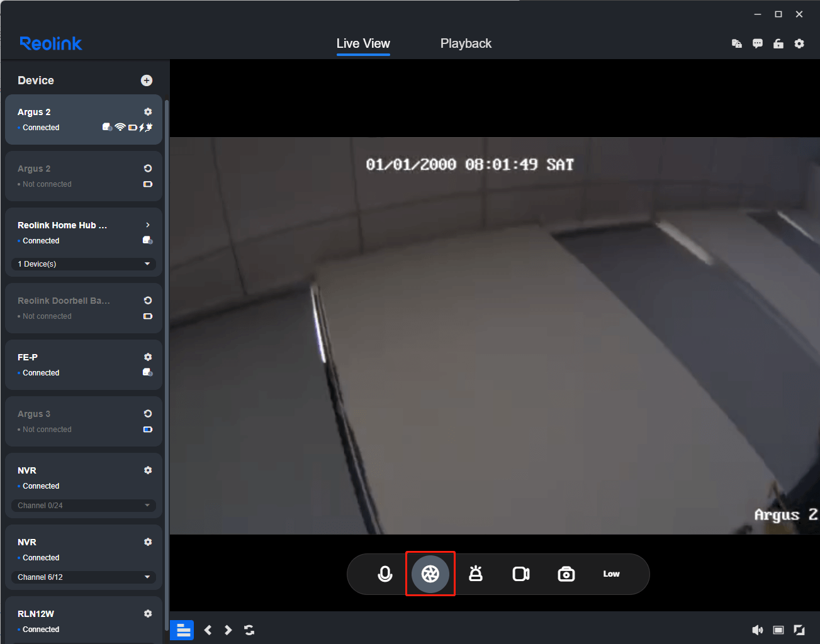The image size is (820, 644).
Task: Click battery icon on Argus 3 row
Action: 148,430
